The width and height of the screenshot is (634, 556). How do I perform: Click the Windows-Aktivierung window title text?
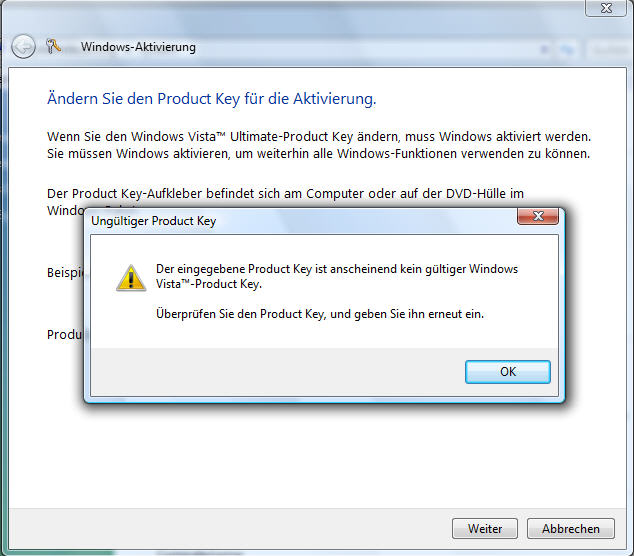click(x=138, y=47)
